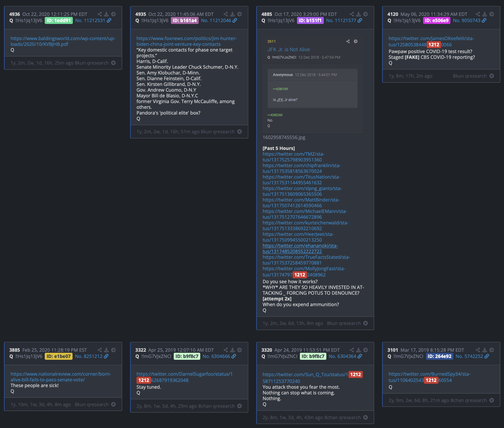Image resolution: width=504 pixels, height=428 pixels.
Task: Share post 4935 via its share icon
Action: tap(226, 14)
